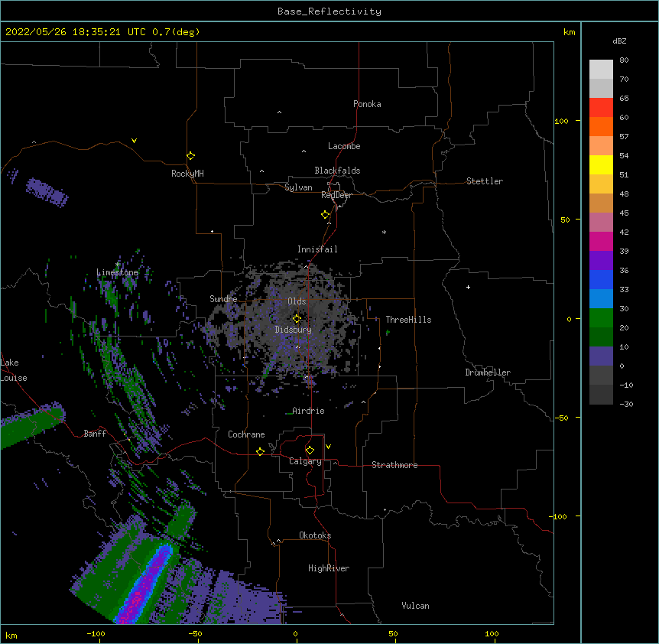Screen dimensions: 659x644
Task: Click the RedDeer city label
Action: point(336,195)
